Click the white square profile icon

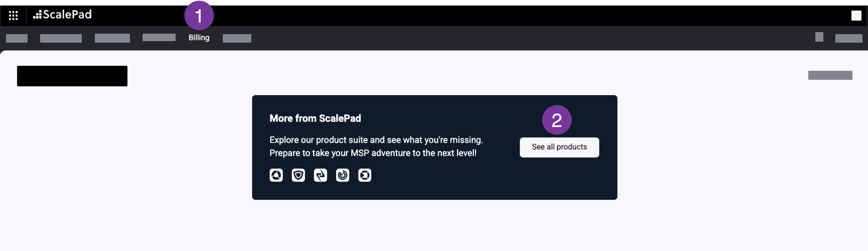pyautogui.click(x=856, y=16)
